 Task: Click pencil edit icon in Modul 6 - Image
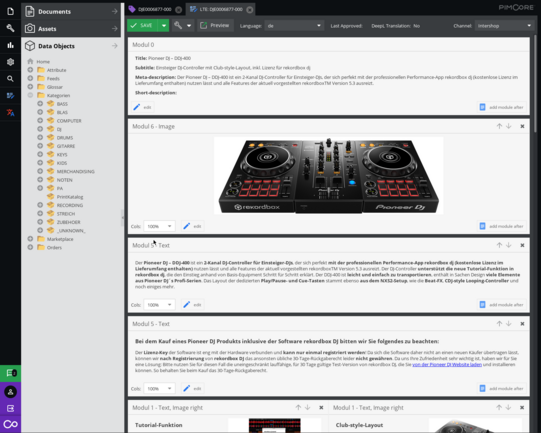point(187,226)
